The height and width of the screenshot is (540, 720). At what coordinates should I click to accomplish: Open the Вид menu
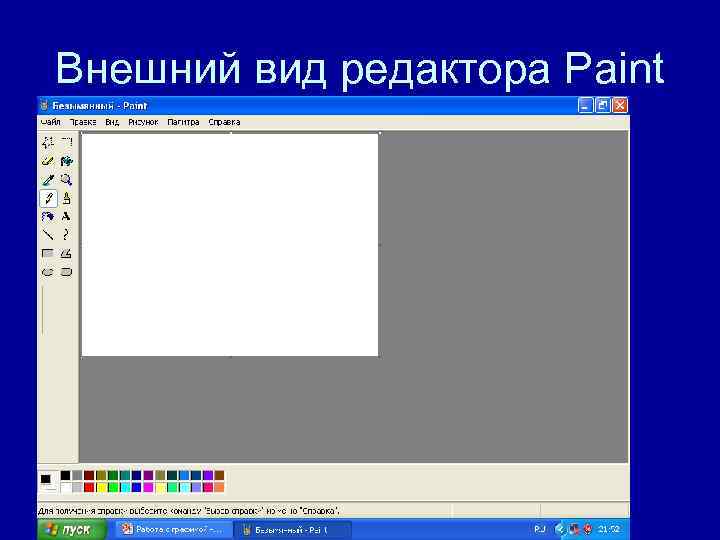[x=112, y=122]
